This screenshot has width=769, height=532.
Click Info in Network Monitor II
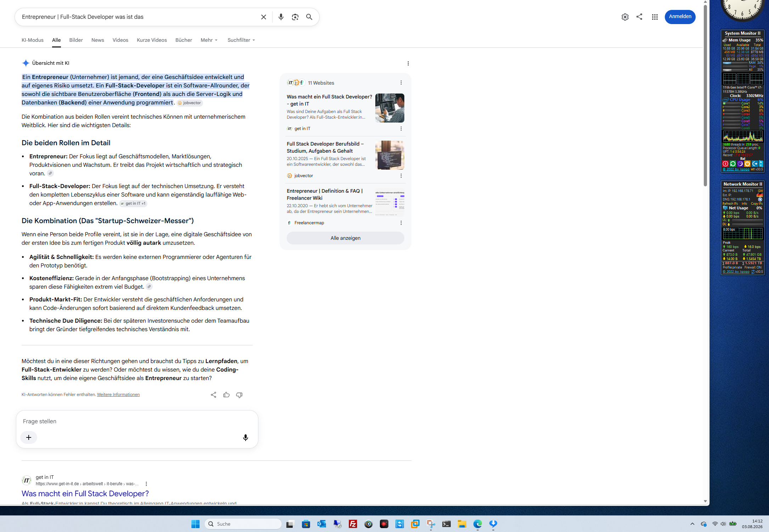pos(744,204)
